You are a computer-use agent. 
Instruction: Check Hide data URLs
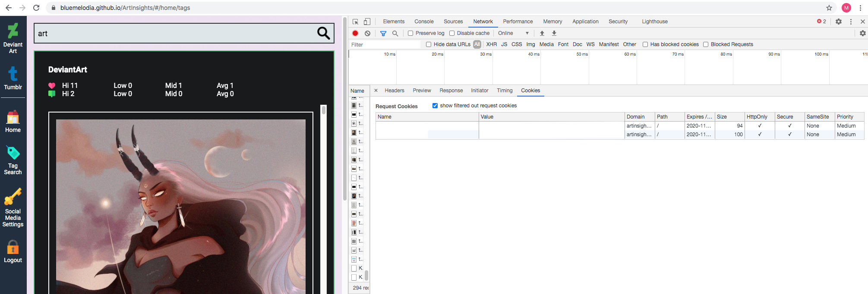(x=429, y=44)
